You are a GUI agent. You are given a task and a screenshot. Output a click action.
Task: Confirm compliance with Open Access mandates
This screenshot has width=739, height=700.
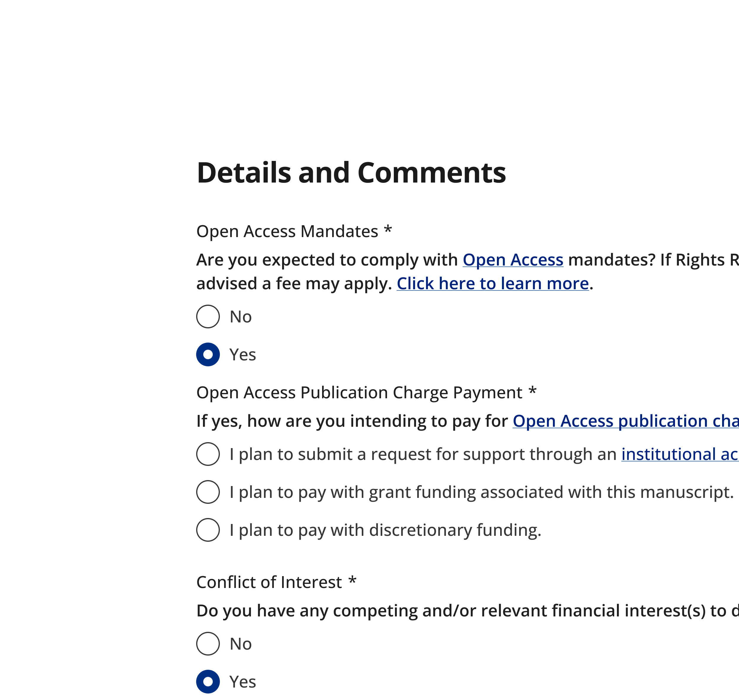click(207, 355)
